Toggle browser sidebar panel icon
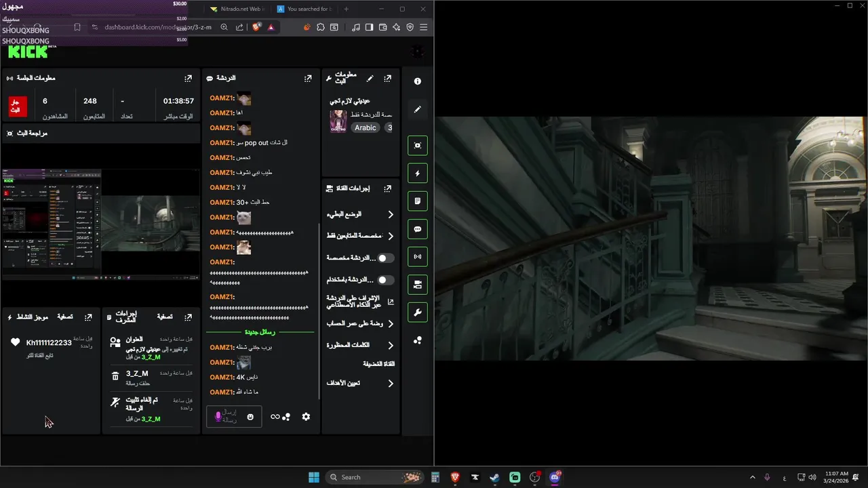This screenshot has height=488, width=868. (369, 27)
